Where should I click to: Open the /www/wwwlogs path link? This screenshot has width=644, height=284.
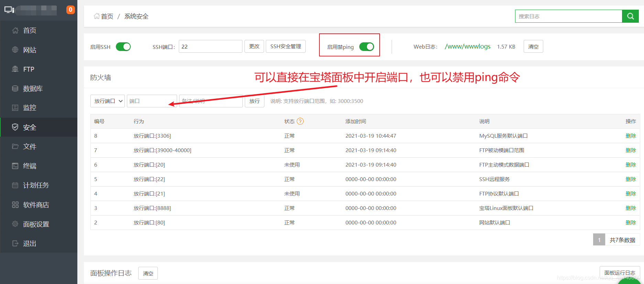pos(468,46)
